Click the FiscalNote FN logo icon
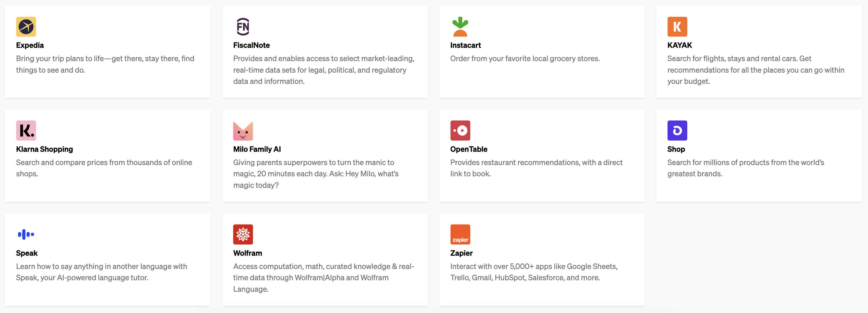Viewport: 868px width, 313px height. (x=243, y=27)
